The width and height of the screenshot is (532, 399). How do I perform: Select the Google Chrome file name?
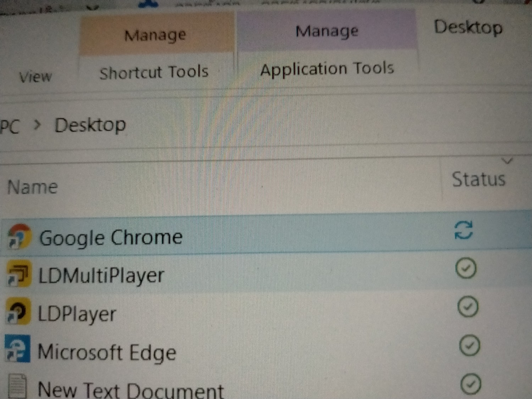[111, 237]
